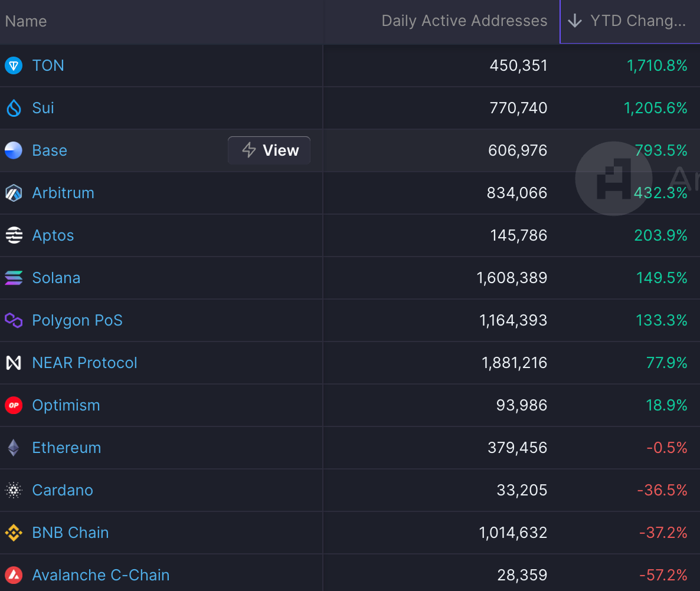Click the sort arrow in YTD Change header

coord(574,21)
